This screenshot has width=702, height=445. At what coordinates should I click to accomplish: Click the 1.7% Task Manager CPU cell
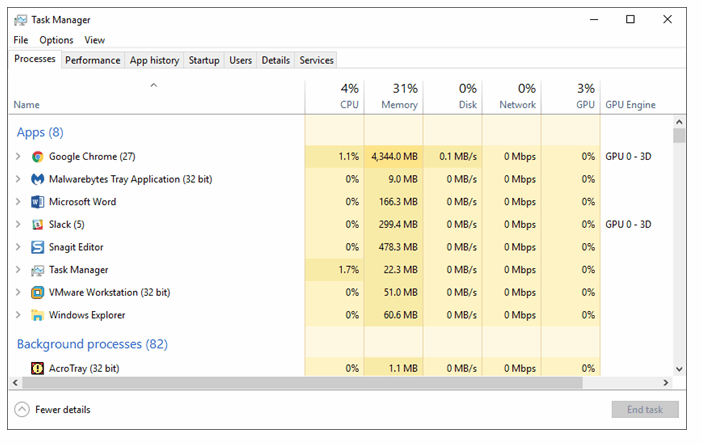pyautogui.click(x=334, y=270)
